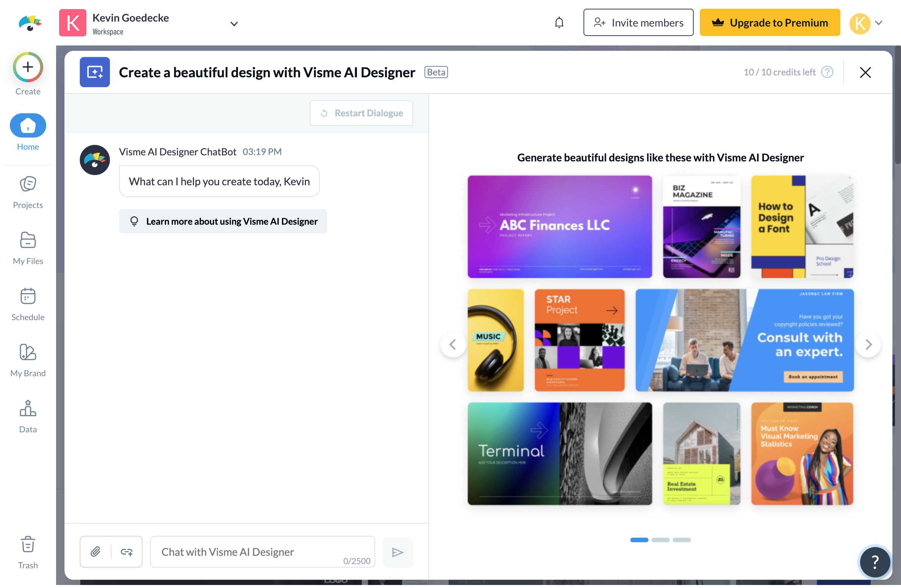Open My Brand in the sidebar
901x588 pixels.
28,360
